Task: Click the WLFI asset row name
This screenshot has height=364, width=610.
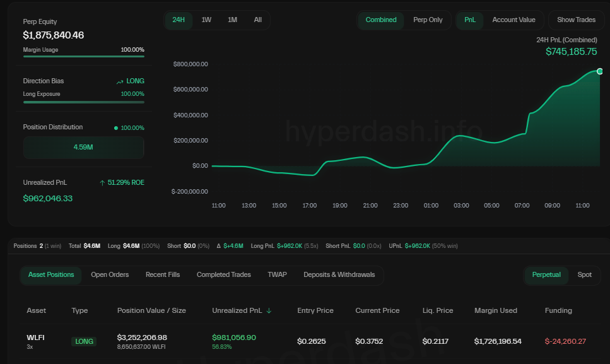Action: [35, 338]
